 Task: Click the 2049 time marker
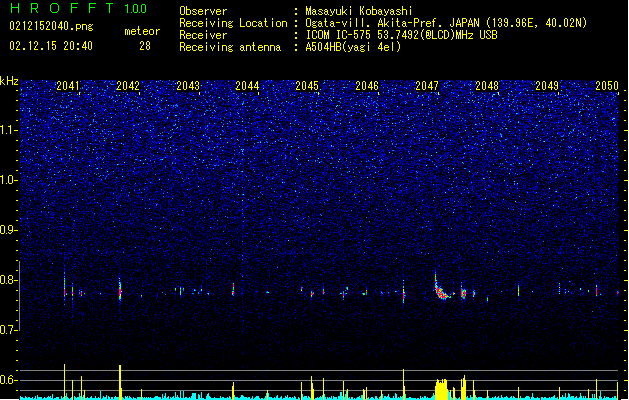[547, 86]
